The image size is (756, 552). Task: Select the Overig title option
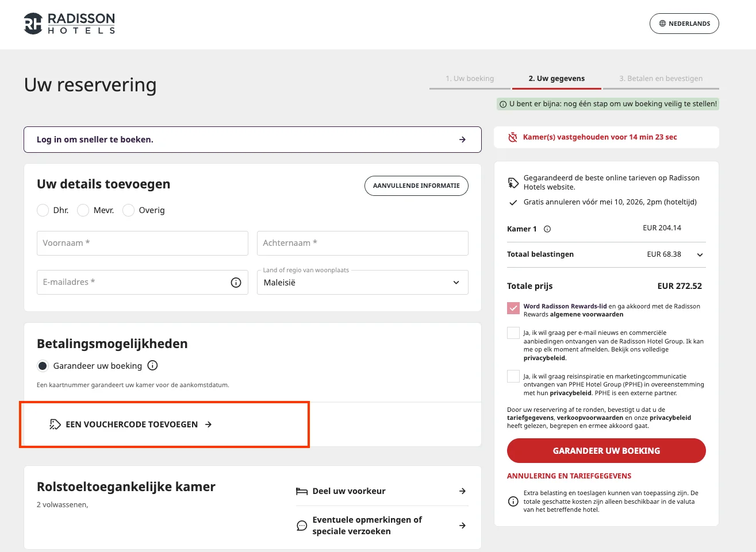click(128, 210)
